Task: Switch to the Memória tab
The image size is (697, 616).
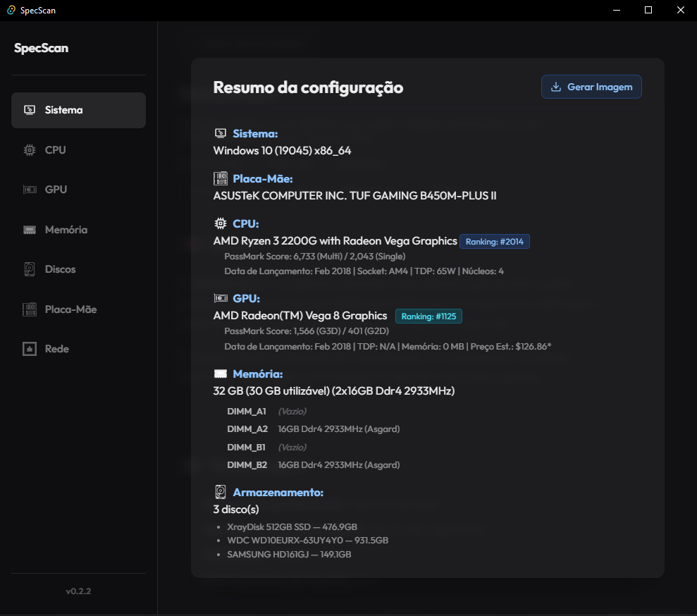Action: pyautogui.click(x=66, y=230)
